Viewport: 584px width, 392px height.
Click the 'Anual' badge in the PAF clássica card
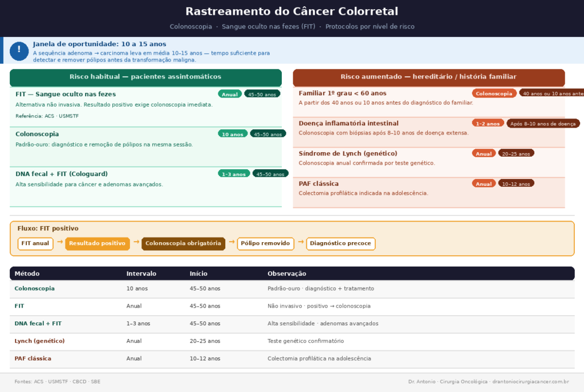tap(484, 183)
